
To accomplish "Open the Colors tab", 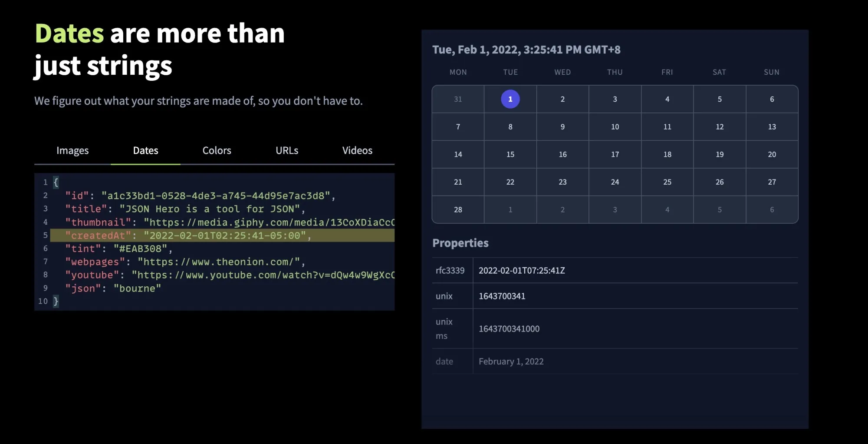I will coord(217,151).
